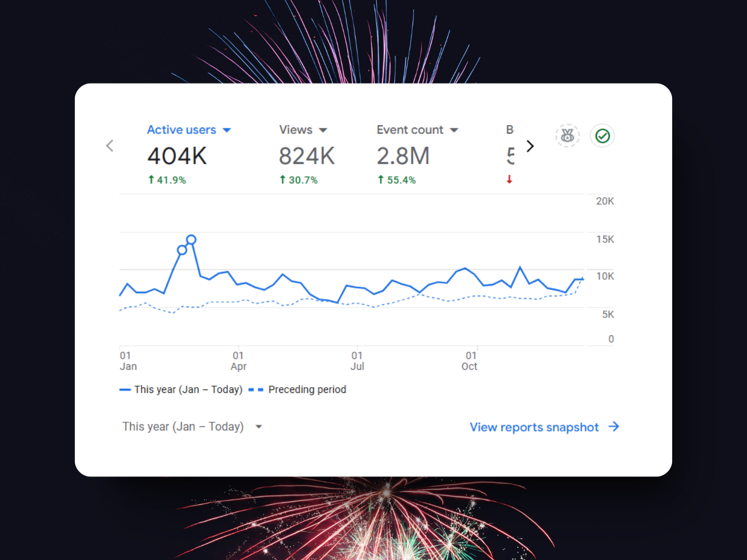Screen dimensions: 747x560
Task: Select the 404K Active users figure
Action: (176, 154)
